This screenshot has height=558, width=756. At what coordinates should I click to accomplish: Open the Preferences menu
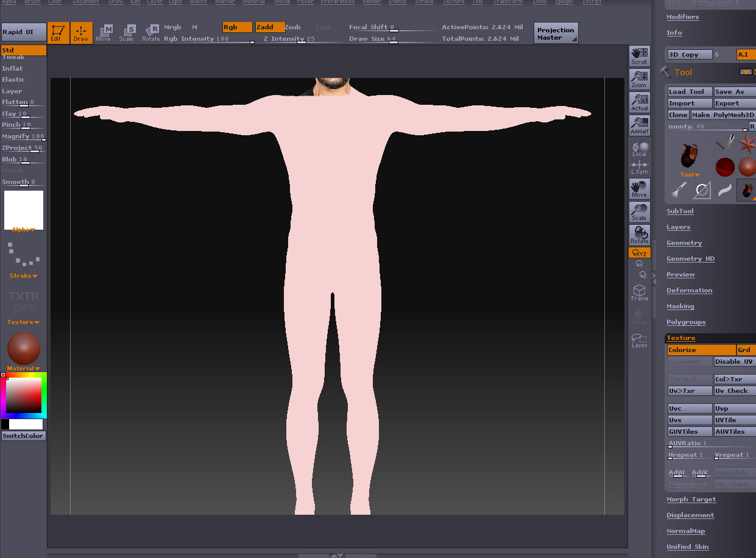coord(337,2)
